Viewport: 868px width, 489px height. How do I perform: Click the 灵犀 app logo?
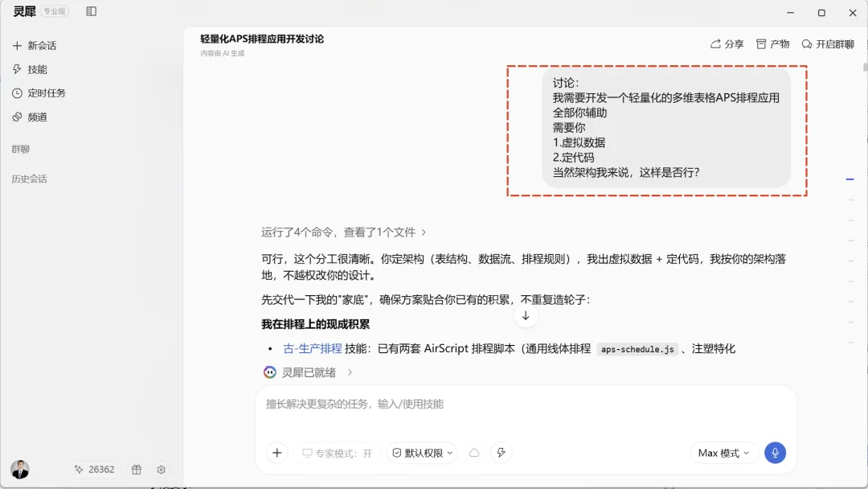click(24, 11)
